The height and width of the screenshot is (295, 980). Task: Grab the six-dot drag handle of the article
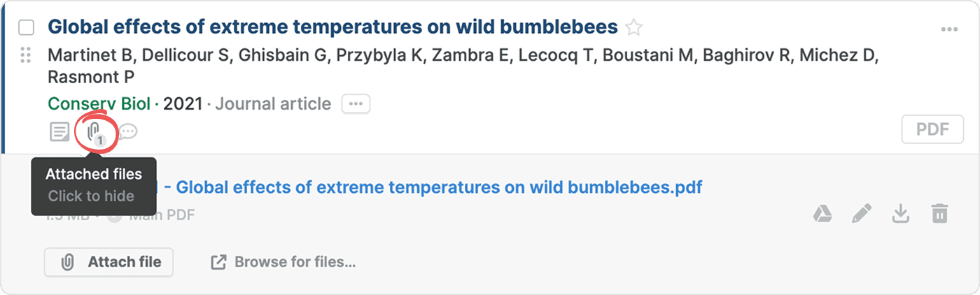[x=26, y=55]
